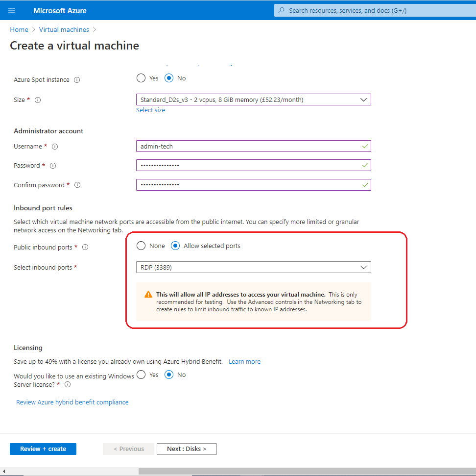Go to Home breadcrumb
This screenshot has width=476, height=476.
(19, 29)
